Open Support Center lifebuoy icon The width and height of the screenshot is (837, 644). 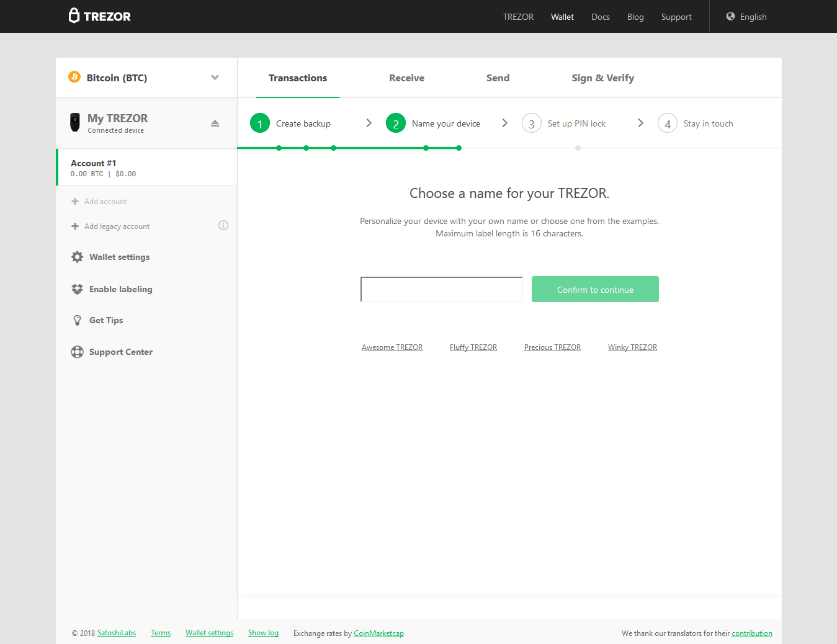pyautogui.click(x=77, y=352)
